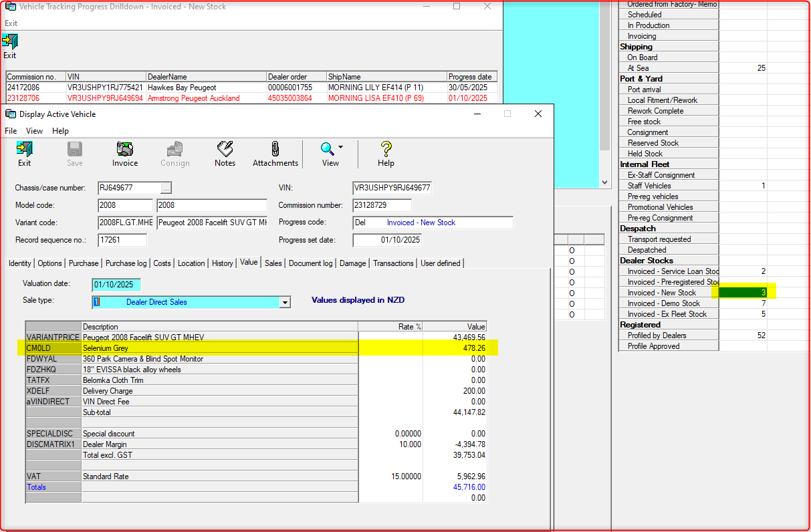Open the Purchase log tab
Image resolution: width=811 pixels, height=532 pixels.
click(x=127, y=263)
